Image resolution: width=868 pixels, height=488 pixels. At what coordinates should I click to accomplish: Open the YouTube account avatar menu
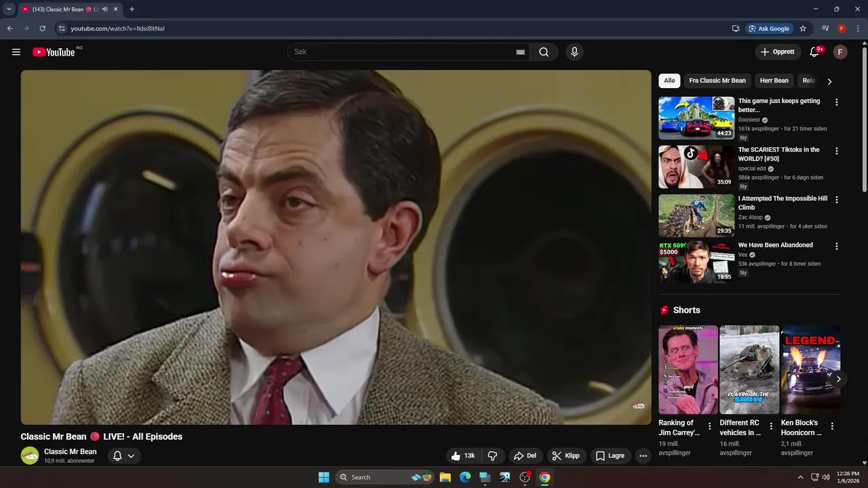840,52
